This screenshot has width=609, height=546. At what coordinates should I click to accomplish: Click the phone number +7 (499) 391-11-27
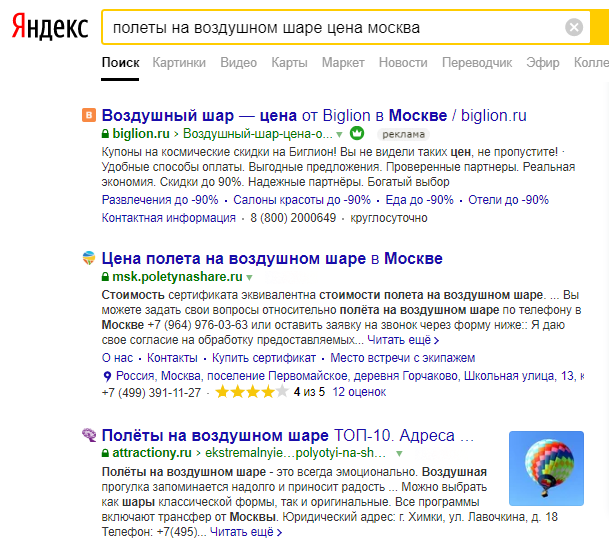pyautogui.click(x=151, y=393)
